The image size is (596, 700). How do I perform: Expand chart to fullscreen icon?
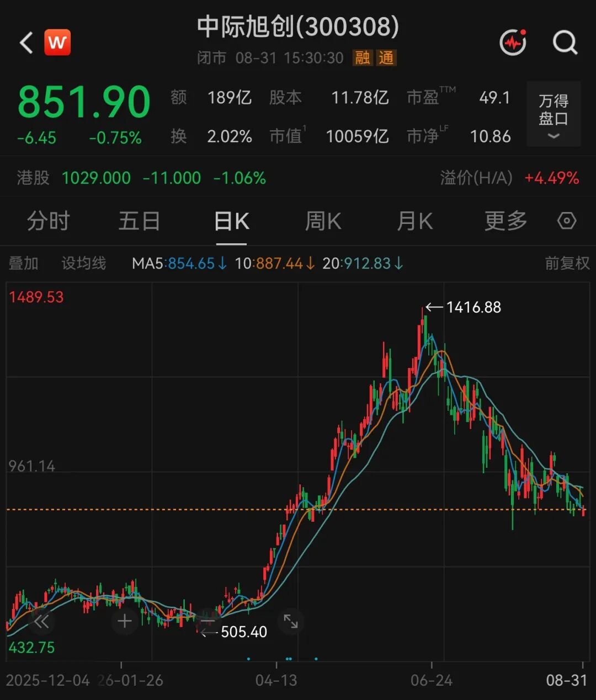pyautogui.click(x=291, y=621)
